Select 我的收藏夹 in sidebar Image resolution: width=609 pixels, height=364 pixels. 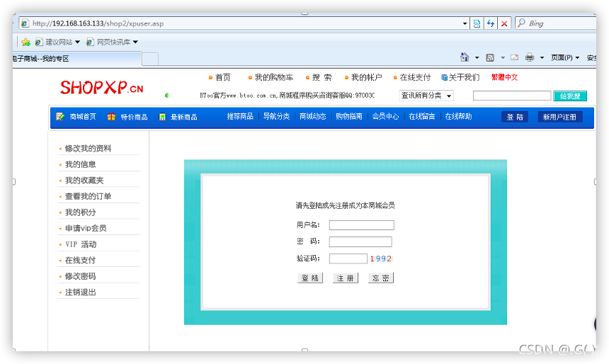[84, 181]
